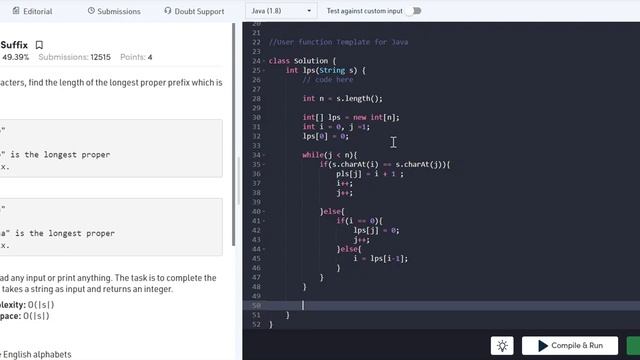
Task: Toggle Test against custom input switch
Action: [x=414, y=11]
